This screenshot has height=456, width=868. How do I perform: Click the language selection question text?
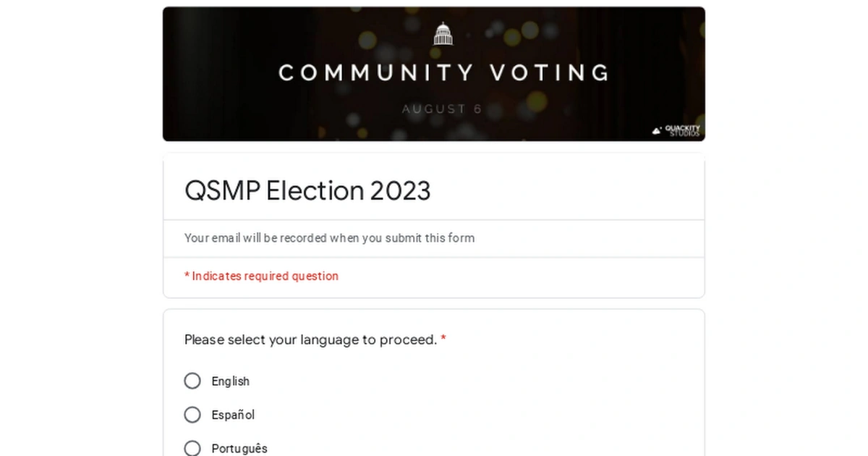(x=310, y=339)
